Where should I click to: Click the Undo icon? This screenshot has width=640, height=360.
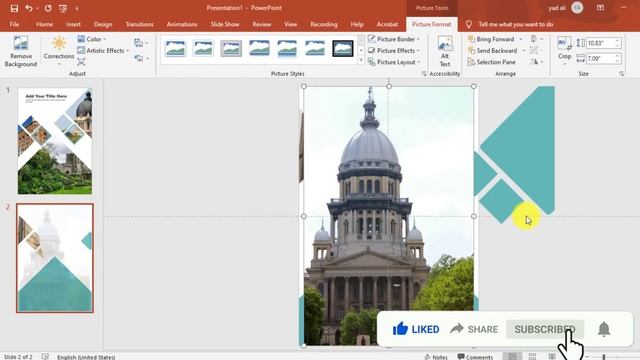(29, 8)
